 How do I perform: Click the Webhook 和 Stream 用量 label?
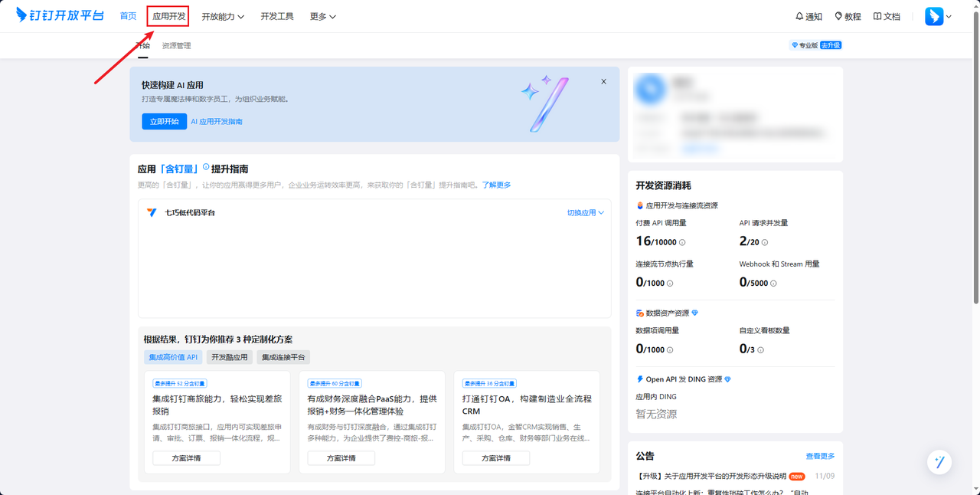coord(779,264)
